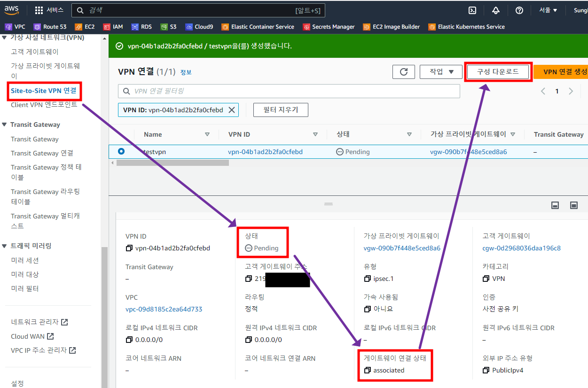Open the 서비스 services grid menu
The width and height of the screenshot is (588, 388).
point(49,10)
